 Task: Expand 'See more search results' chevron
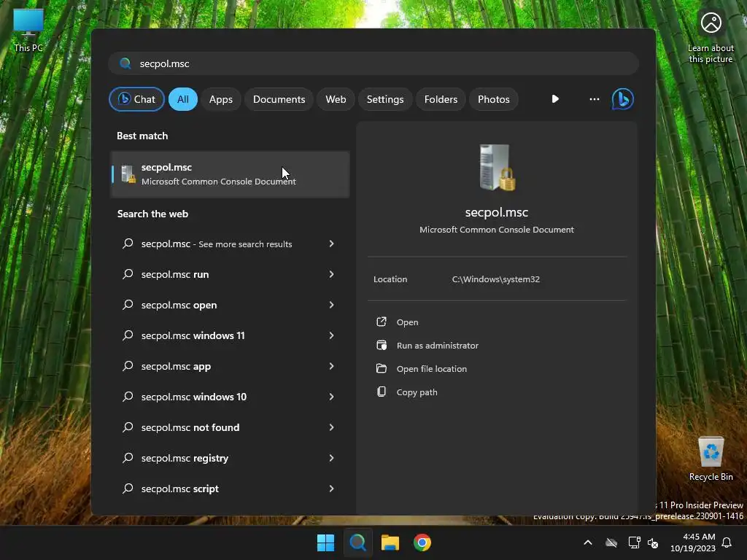(x=332, y=244)
